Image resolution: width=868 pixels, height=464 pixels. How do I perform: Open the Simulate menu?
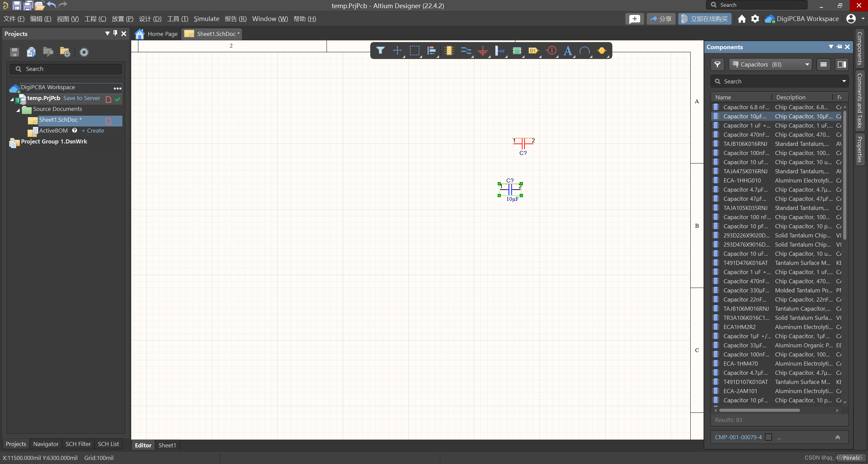pyautogui.click(x=206, y=19)
